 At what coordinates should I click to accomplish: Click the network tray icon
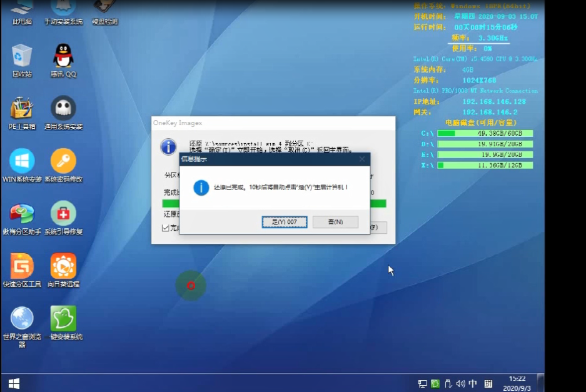coord(422,383)
